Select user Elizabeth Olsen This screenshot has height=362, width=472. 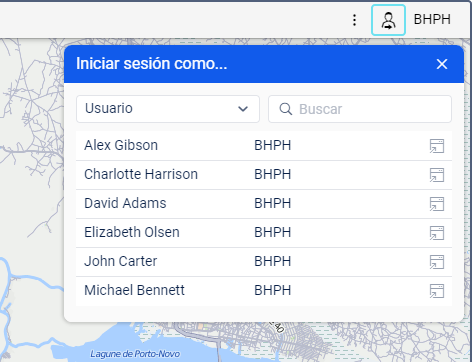pos(264,233)
